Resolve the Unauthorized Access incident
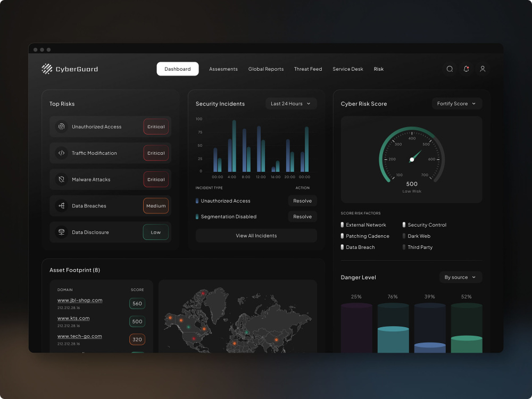The image size is (532, 399). [302, 201]
